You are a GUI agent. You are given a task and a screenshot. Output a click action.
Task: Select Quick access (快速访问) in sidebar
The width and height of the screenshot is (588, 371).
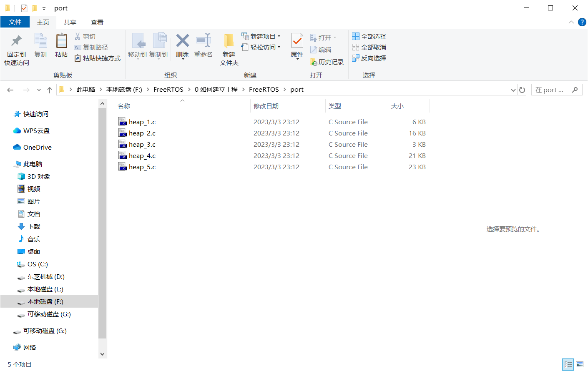(31, 114)
